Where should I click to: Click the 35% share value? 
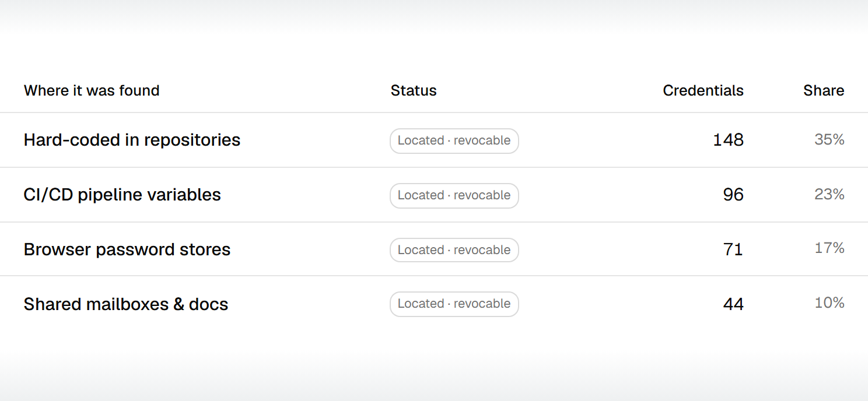829,139
